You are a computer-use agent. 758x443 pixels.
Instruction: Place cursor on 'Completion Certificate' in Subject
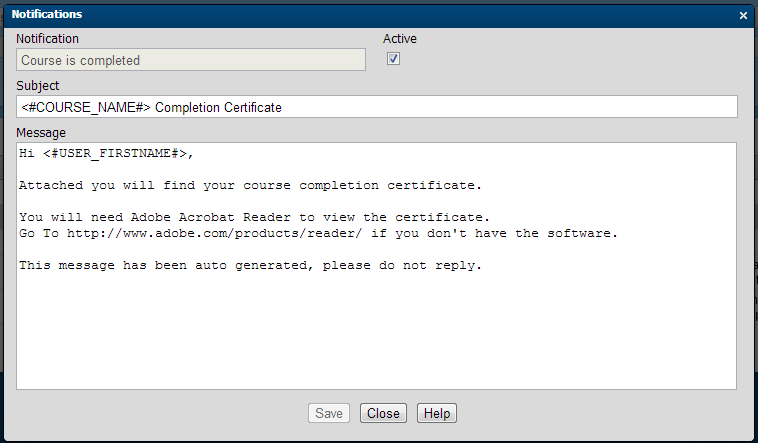(218, 107)
